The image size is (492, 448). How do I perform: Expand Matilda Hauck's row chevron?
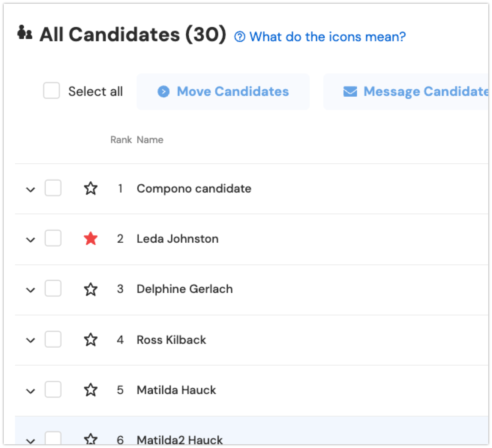click(x=31, y=391)
